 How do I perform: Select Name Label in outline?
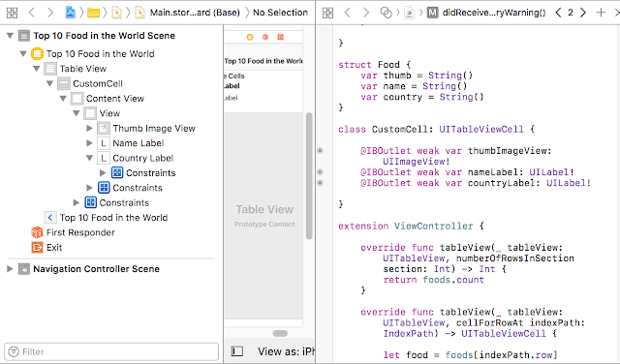click(138, 143)
